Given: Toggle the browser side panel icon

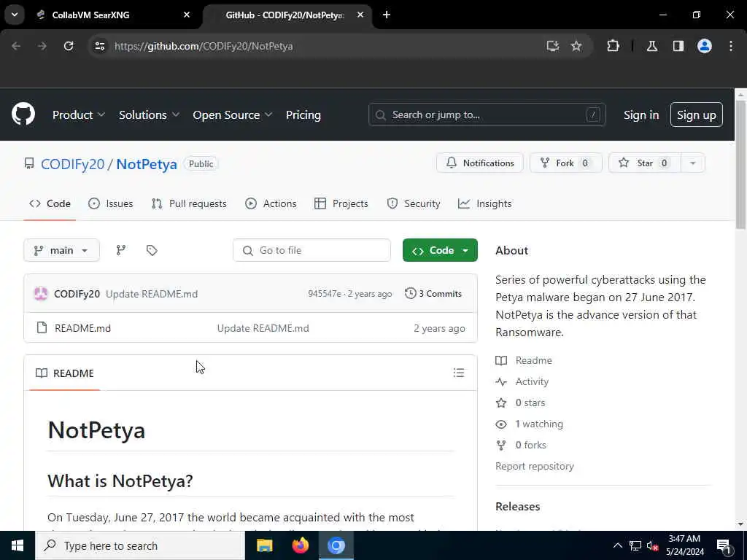Looking at the screenshot, I should (678, 46).
